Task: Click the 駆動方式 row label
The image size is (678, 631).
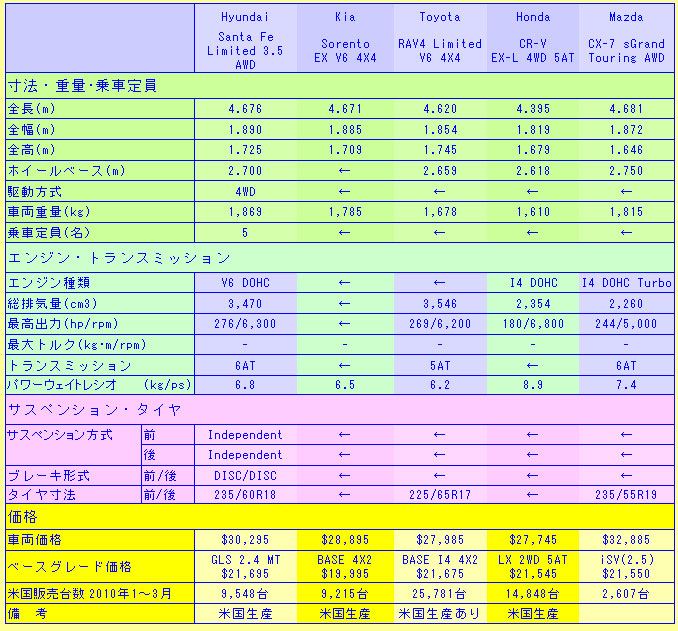Action: coord(35,191)
